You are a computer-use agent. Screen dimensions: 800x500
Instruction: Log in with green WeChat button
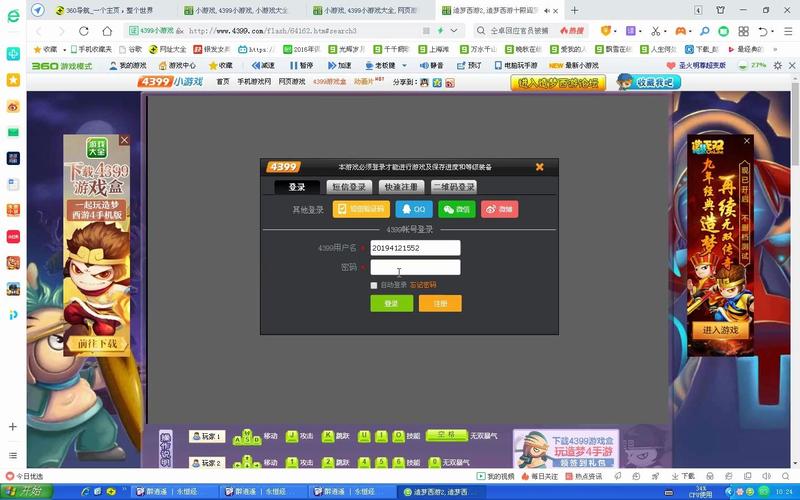[x=457, y=209]
